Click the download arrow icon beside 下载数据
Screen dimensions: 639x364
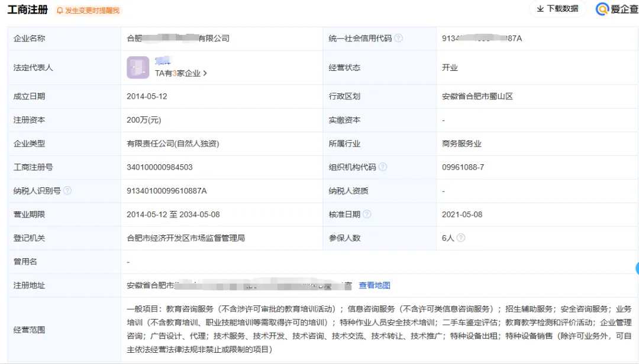point(540,9)
